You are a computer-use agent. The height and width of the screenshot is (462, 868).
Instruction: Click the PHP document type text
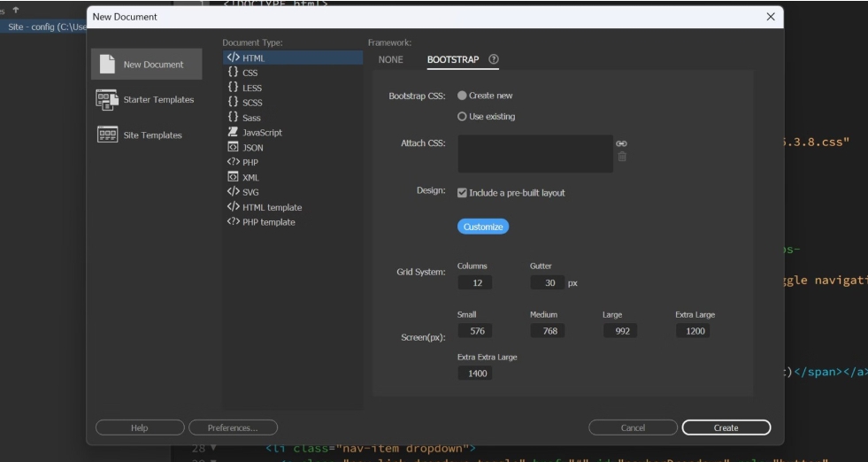pos(250,163)
